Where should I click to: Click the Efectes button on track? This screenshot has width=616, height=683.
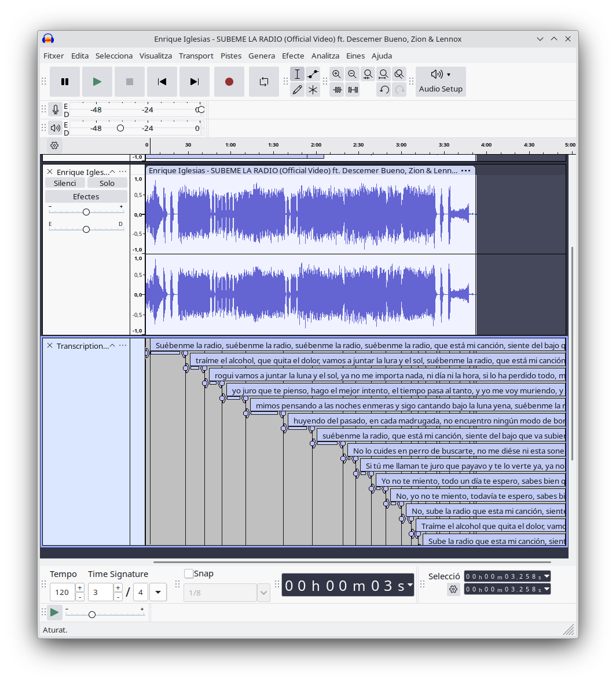[x=86, y=196]
